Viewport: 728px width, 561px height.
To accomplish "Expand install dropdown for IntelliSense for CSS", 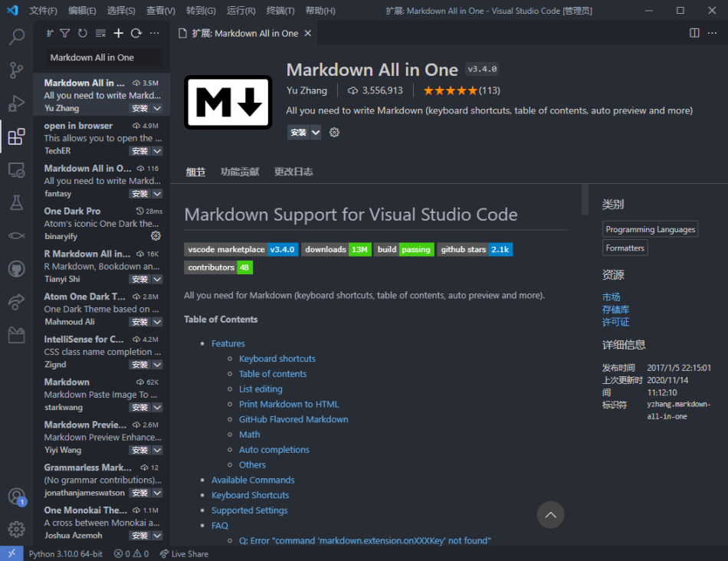I will coord(157,365).
